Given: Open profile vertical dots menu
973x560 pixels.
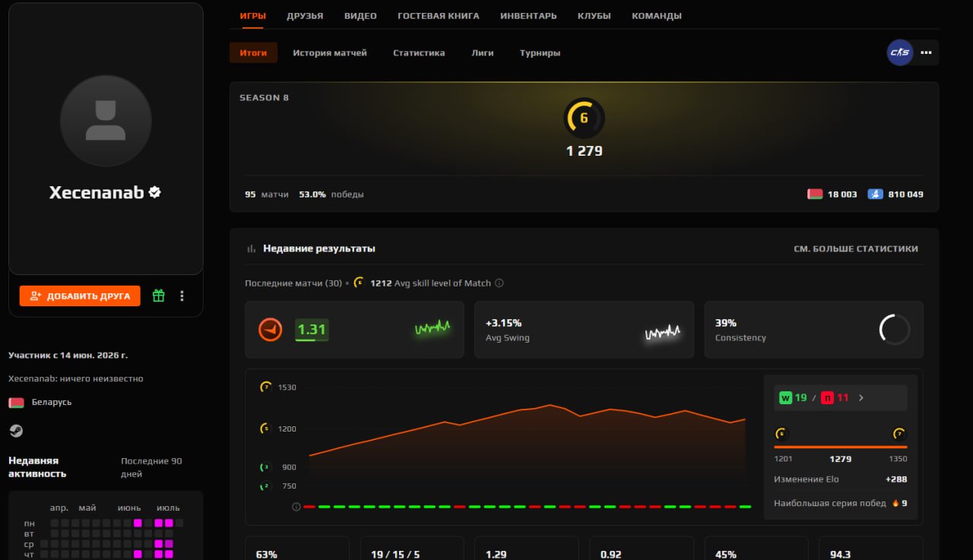Looking at the screenshot, I should 182,296.
